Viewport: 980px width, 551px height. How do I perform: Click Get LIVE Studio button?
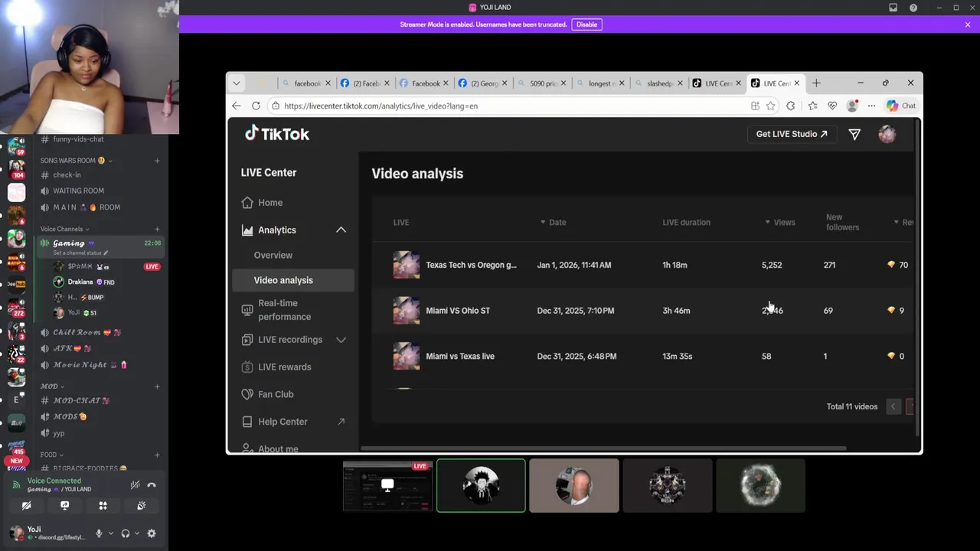click(792, 134)
